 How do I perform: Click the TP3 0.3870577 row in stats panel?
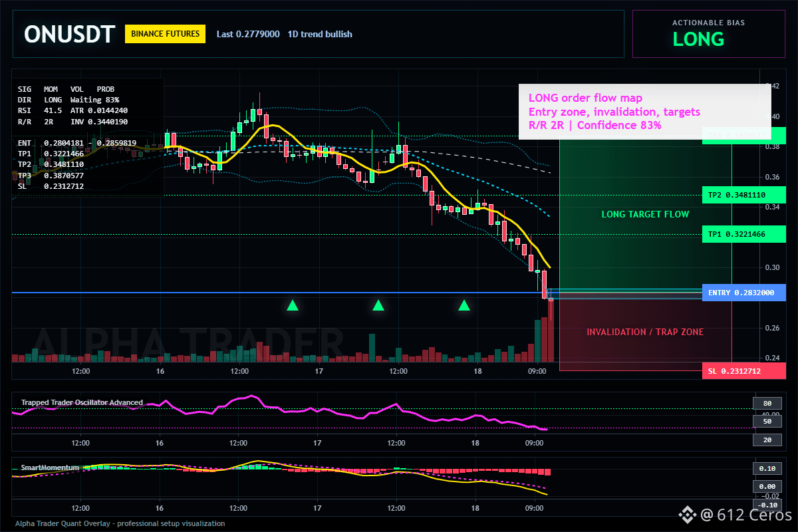[51, 176]
